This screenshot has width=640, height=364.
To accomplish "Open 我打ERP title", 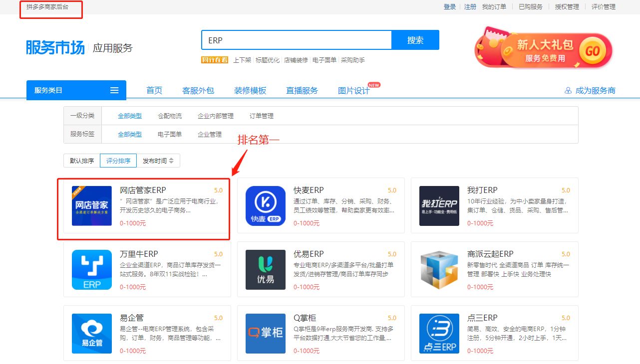I will pos(482,190).
